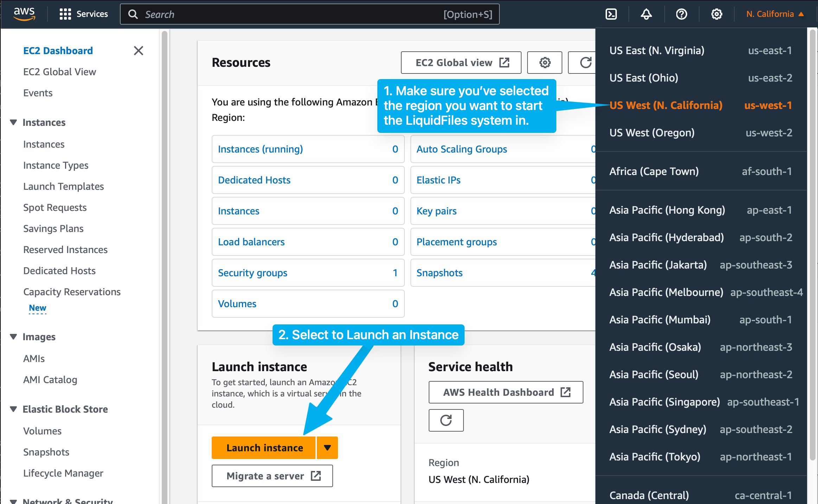Expand the Launch instance dropdown arrow
818x504 pixels.
click(x=327, y=447)
